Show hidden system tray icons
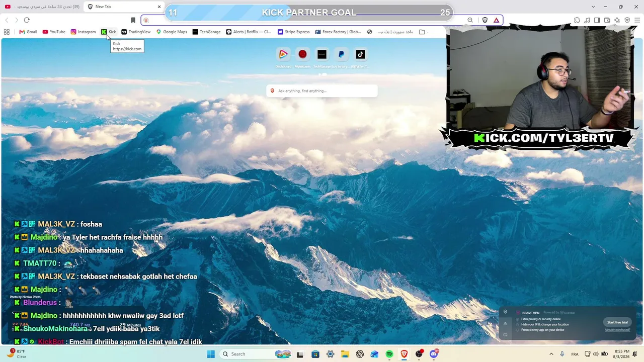Screen dimensions: 644x362 pos(551,354)
